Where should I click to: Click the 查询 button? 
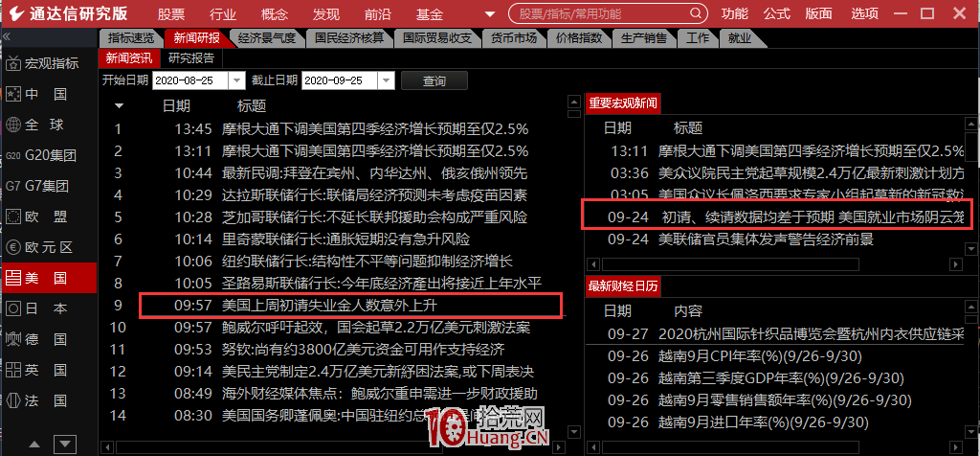click(x=434, y=80)
